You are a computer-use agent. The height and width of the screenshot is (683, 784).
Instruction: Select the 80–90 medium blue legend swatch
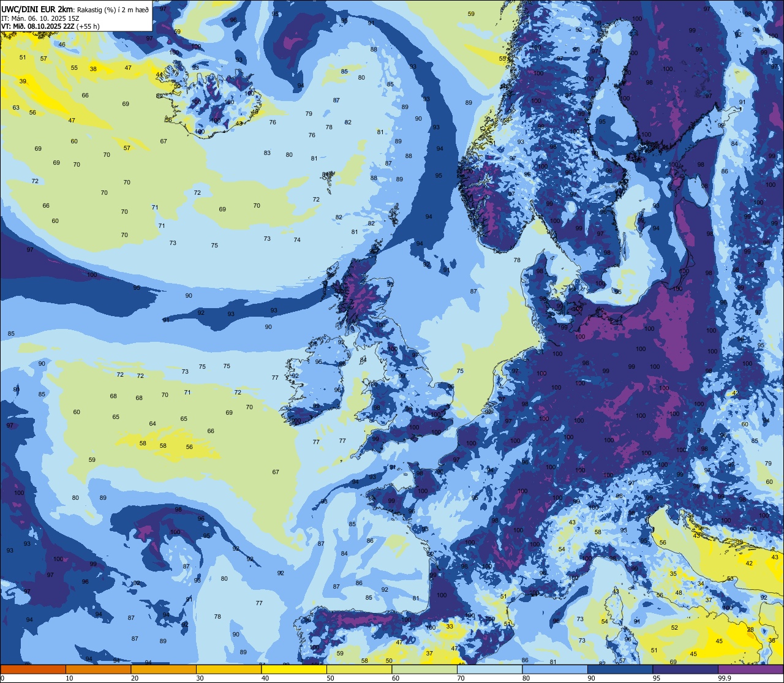point(555,669)
